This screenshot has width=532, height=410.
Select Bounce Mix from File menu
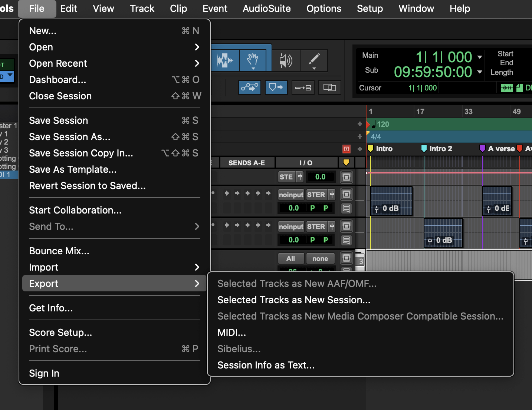coord(59,251)
